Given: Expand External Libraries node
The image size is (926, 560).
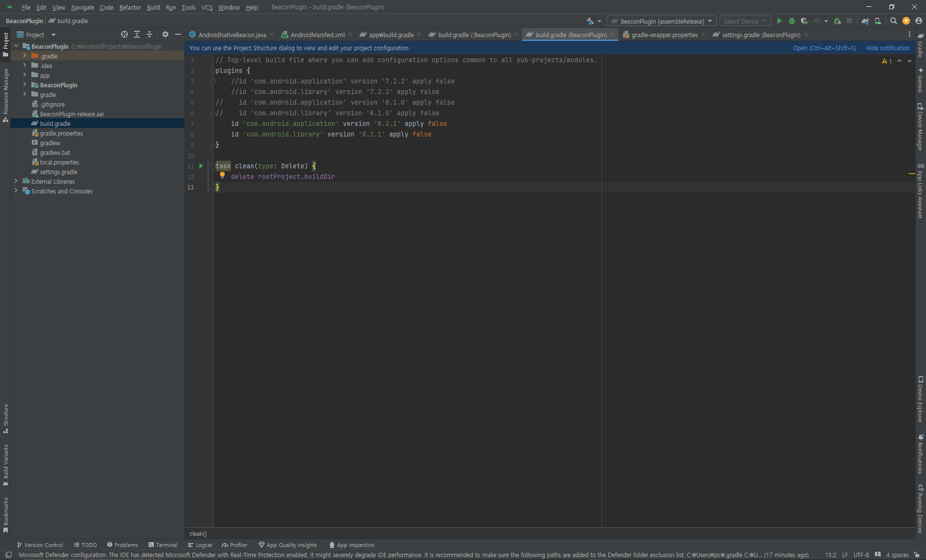Looking at the screenshot, I should tap(16, 181).
